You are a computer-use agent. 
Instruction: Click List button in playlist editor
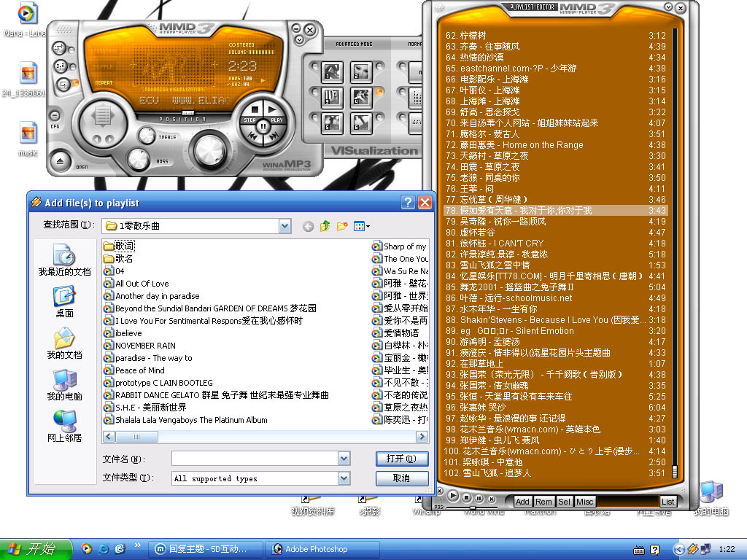(667, 502)
